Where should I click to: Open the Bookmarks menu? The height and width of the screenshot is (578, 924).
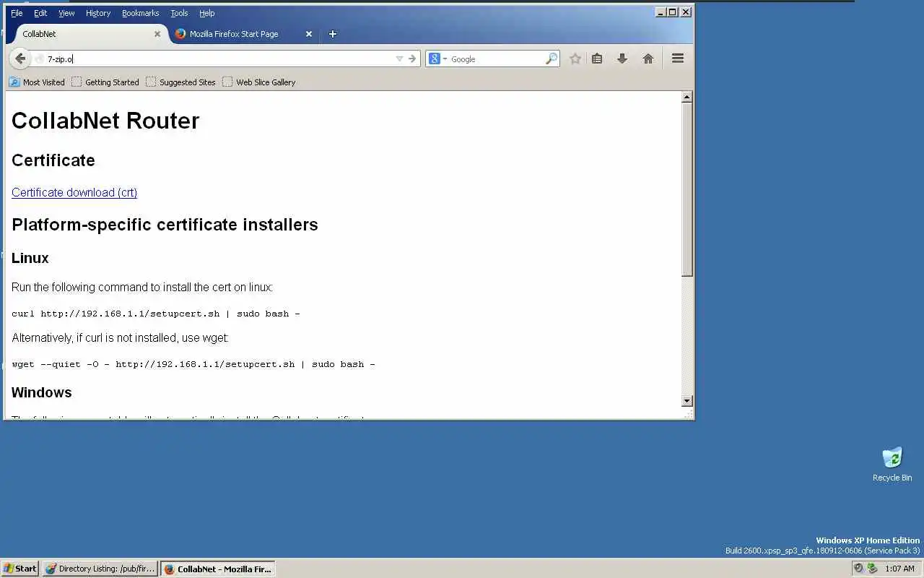coord(140,13)
